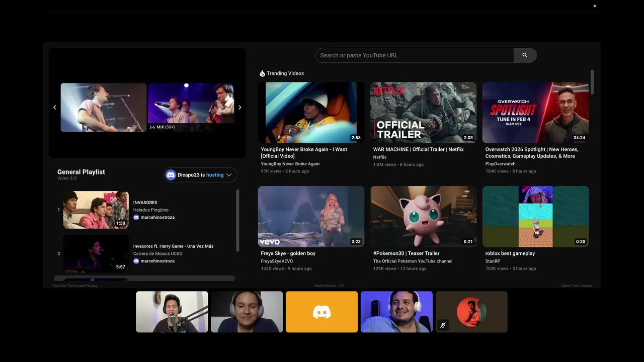Select the singer-at-microphone player thumbnail
Screen dimensions: 644x362
pyautogui.click(x=104, y=107)
